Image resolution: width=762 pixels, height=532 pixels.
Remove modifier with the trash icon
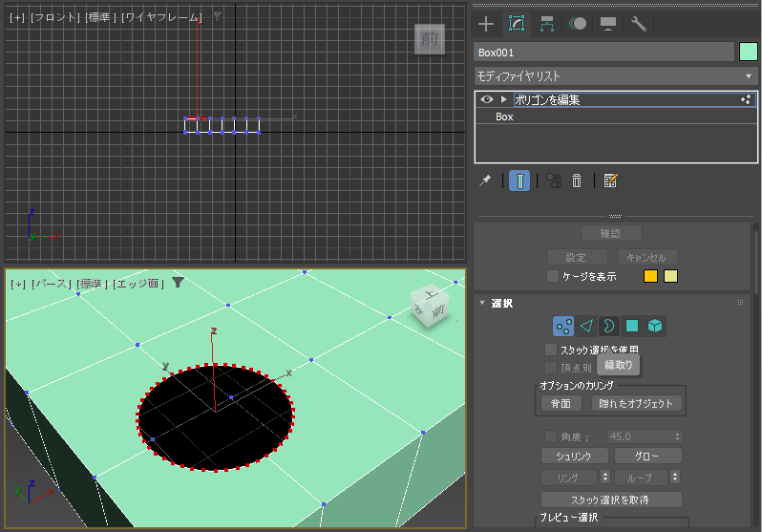click(x=577, y=181)
